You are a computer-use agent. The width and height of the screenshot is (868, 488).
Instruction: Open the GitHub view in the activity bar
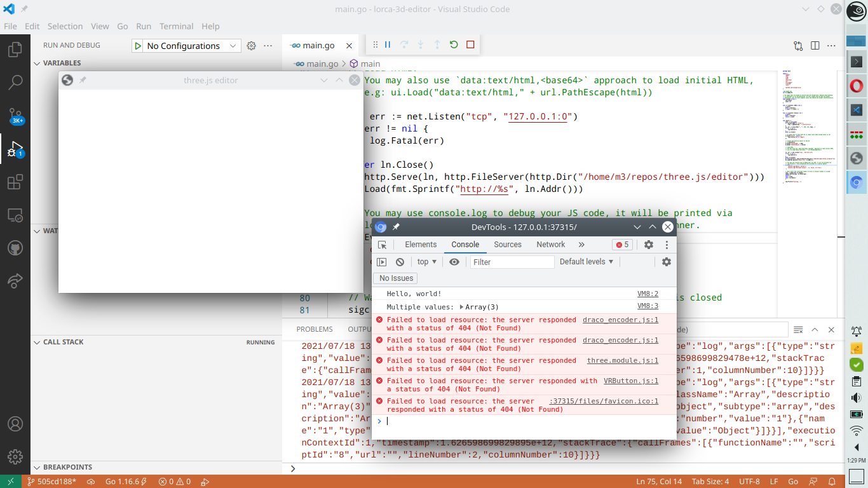tap(15, 248)
